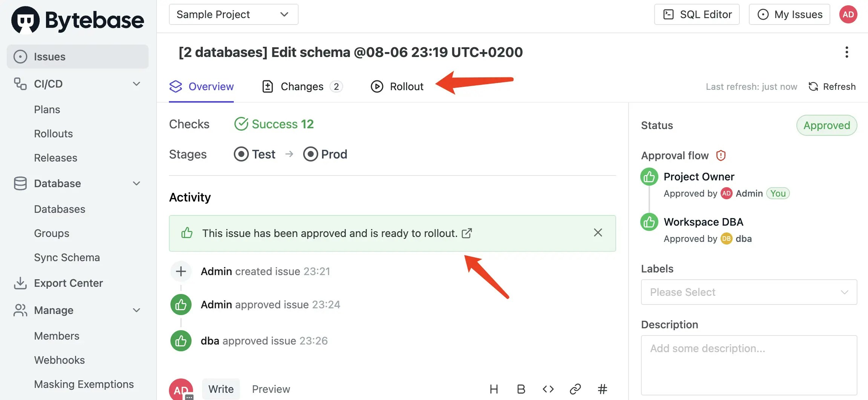Image resolution: width=868 pixels, height=400 pixels.
Task: Select the Prod stage radio indicator
Action: point(310,154)
